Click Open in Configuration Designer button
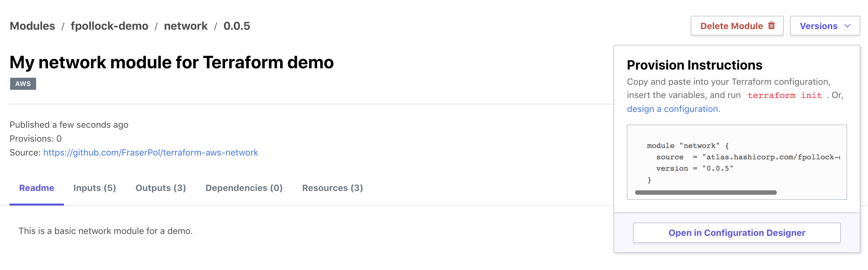868x270 pixels. point(737,233)
